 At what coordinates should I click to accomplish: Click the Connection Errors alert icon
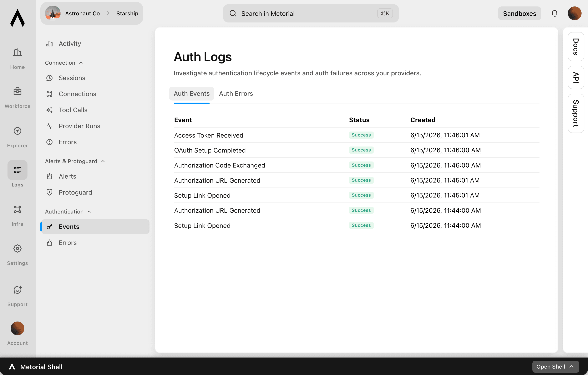[50, 142]
